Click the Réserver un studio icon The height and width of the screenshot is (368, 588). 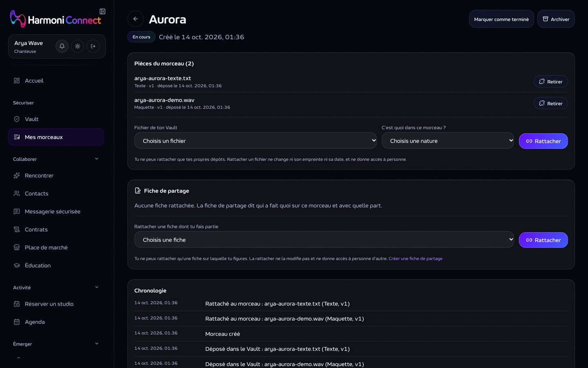(x=17, y=304)
